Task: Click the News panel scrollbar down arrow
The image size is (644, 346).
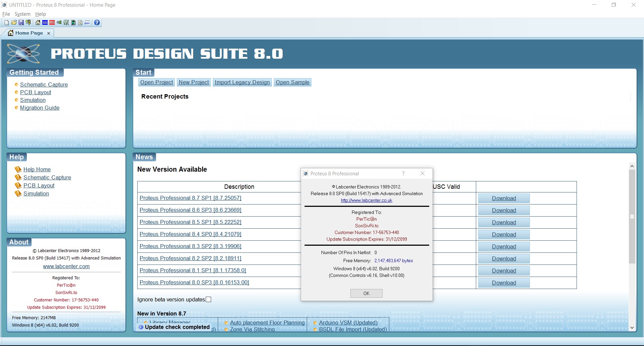Action: click(x=632, y=328)
